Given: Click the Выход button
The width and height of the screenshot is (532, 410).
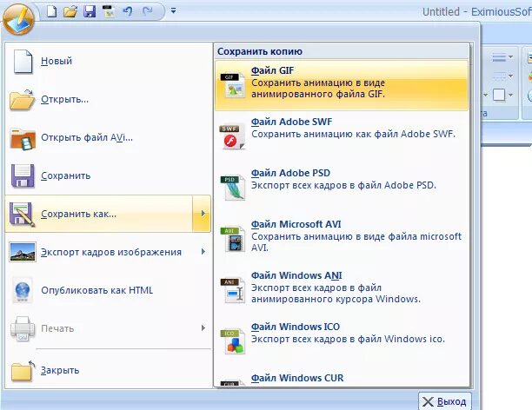Looking at the screenshot, I should coord(445,401).
